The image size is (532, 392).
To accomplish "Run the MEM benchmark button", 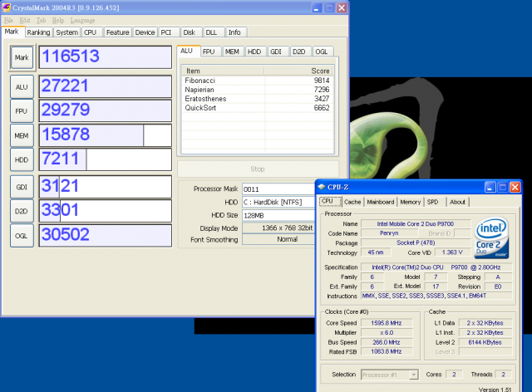I will pos(22,135).
